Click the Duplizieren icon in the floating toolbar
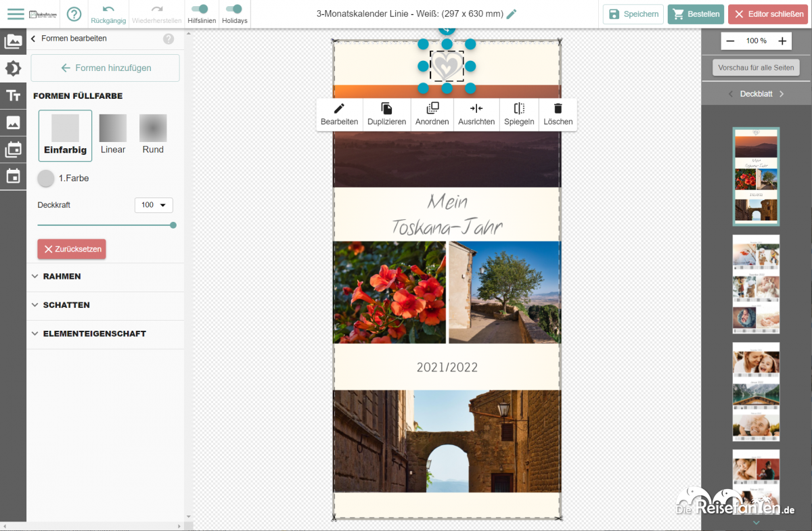The width and height of the screenshot is (812, 531). 386,114
